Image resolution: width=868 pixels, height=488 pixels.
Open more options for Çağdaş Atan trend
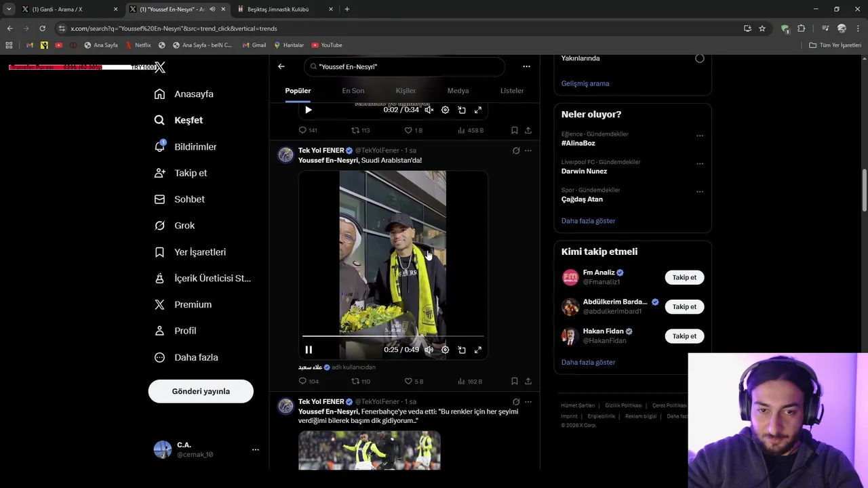700,192
